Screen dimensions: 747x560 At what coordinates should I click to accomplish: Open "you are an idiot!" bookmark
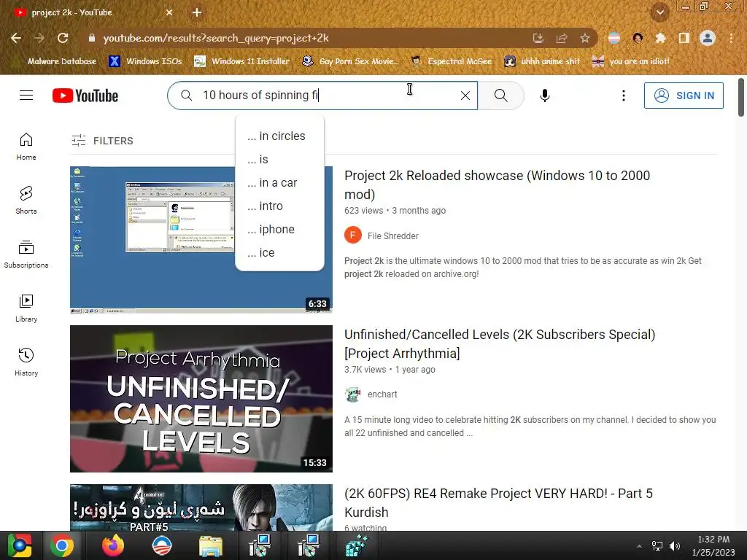[630, 61]
